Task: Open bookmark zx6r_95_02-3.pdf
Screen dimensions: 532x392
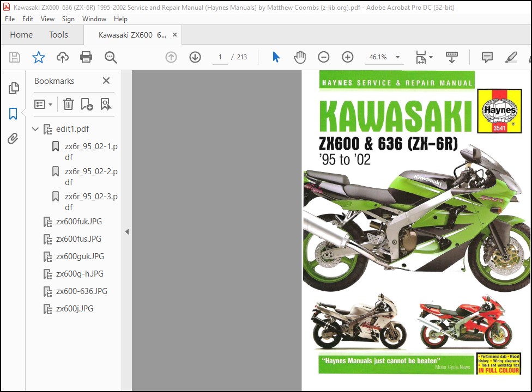Action: 91,202
